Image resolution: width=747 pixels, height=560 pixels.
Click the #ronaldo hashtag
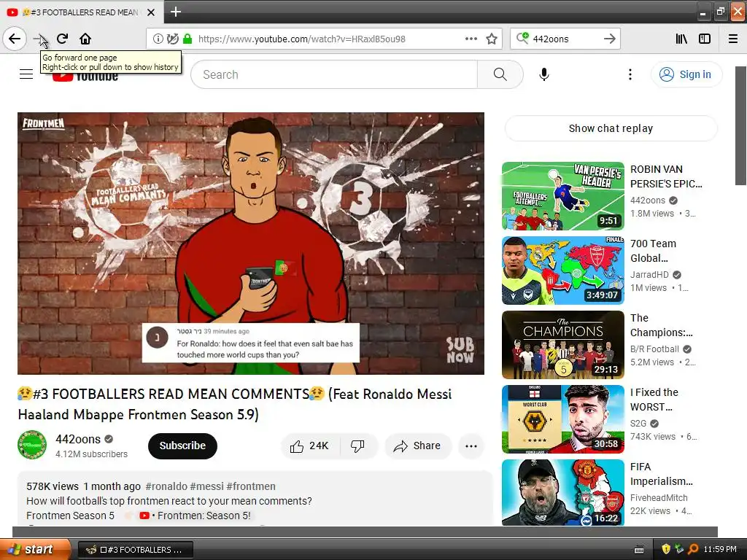(166, 486)
